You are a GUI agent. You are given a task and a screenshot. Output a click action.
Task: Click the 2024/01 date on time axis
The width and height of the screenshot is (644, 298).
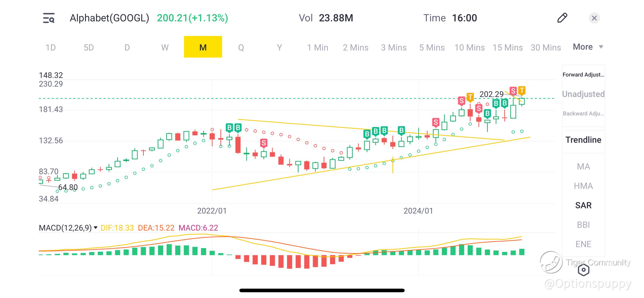[418, 211]
